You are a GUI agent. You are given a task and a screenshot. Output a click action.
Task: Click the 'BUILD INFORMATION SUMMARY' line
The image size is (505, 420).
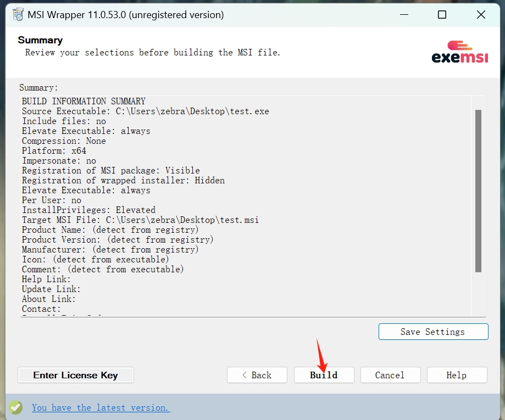(x=84, y=101)
